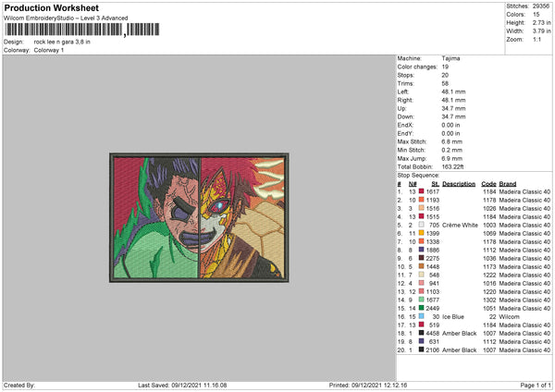Click the purple swatch in stop row 8
The image size is (555, 392).
421,250
